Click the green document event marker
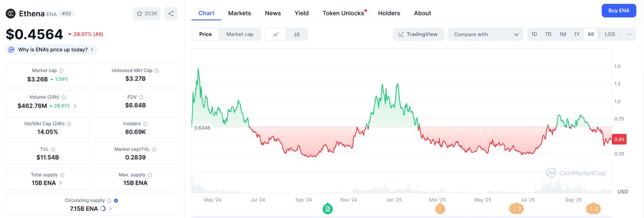644x218 pixels. coord(328,208)
